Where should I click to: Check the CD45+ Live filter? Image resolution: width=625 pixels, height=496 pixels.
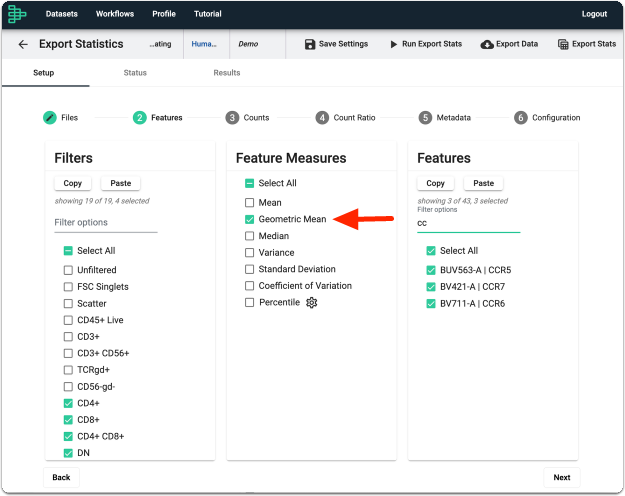click(x=68, y=320)
